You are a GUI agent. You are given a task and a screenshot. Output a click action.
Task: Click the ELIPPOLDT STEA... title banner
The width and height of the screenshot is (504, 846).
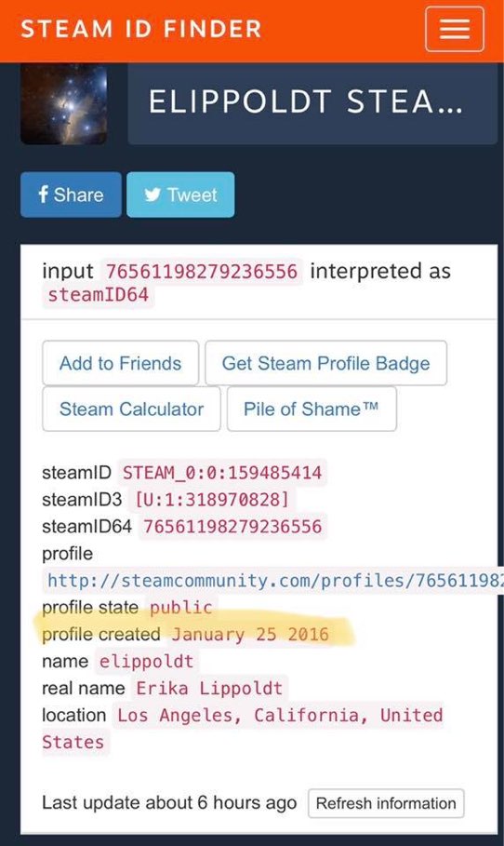pyautogui.click(x=312, y=102)
